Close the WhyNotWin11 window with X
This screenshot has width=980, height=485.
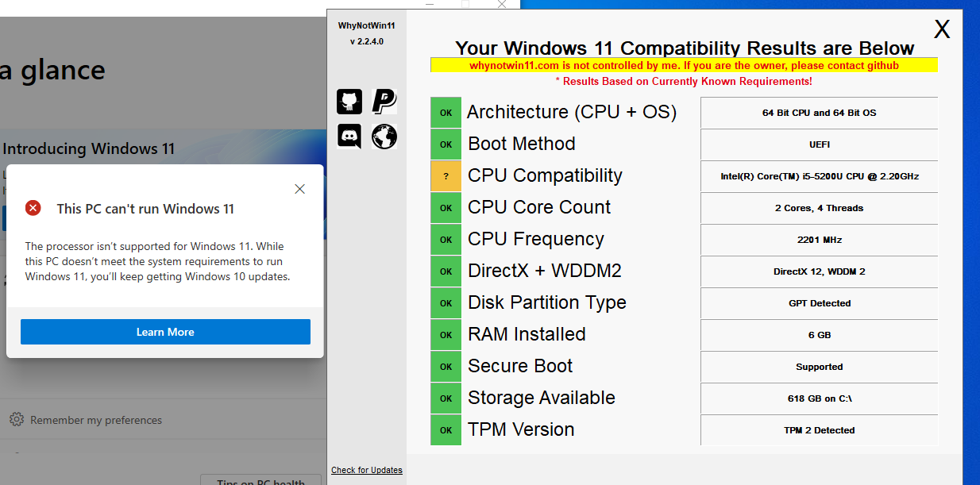pyautogui.click(x=942, y=29)
